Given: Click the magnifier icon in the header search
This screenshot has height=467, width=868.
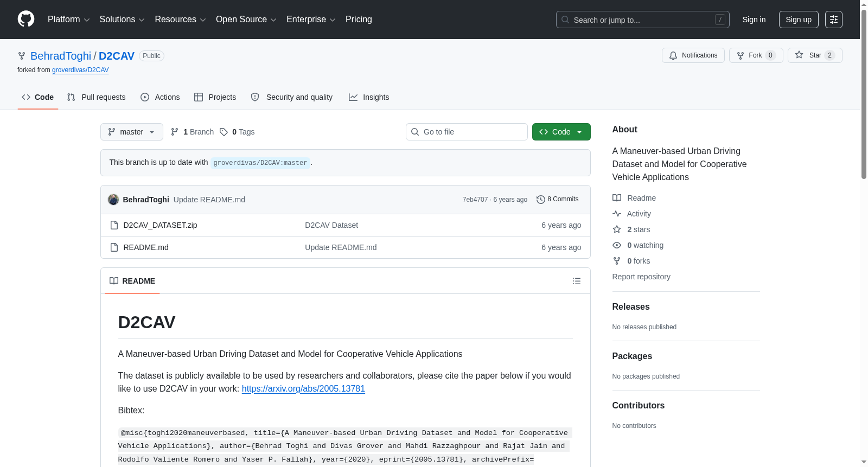Looking at the screenshot, I should coord(565,20).
